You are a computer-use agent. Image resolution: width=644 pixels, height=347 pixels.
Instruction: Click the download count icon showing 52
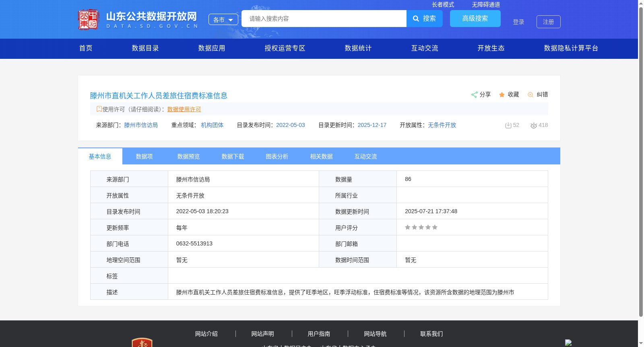(508, 125)
